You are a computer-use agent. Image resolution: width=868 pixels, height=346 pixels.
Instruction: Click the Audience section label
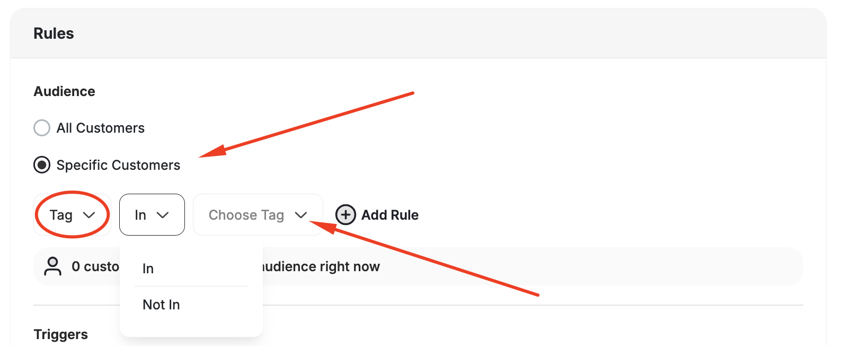(64, 91)
